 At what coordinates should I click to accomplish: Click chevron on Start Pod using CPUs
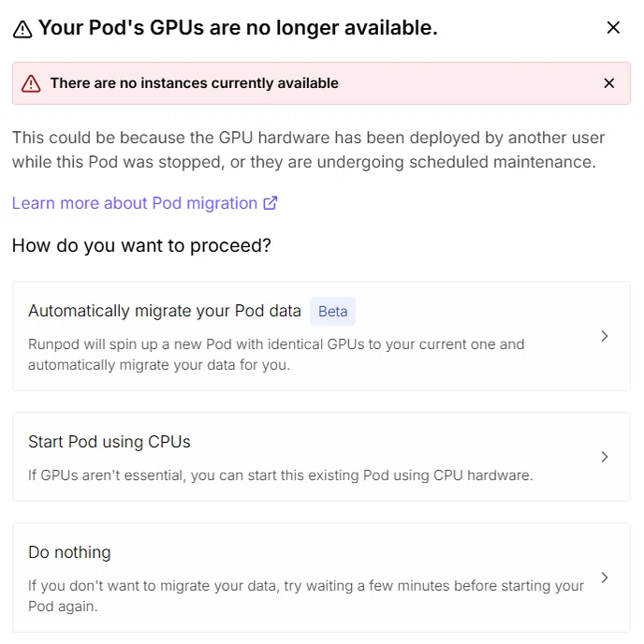click(604, 457)
